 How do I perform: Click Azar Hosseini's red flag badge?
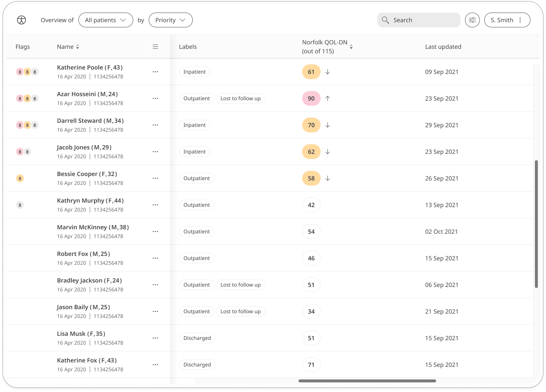20,98
